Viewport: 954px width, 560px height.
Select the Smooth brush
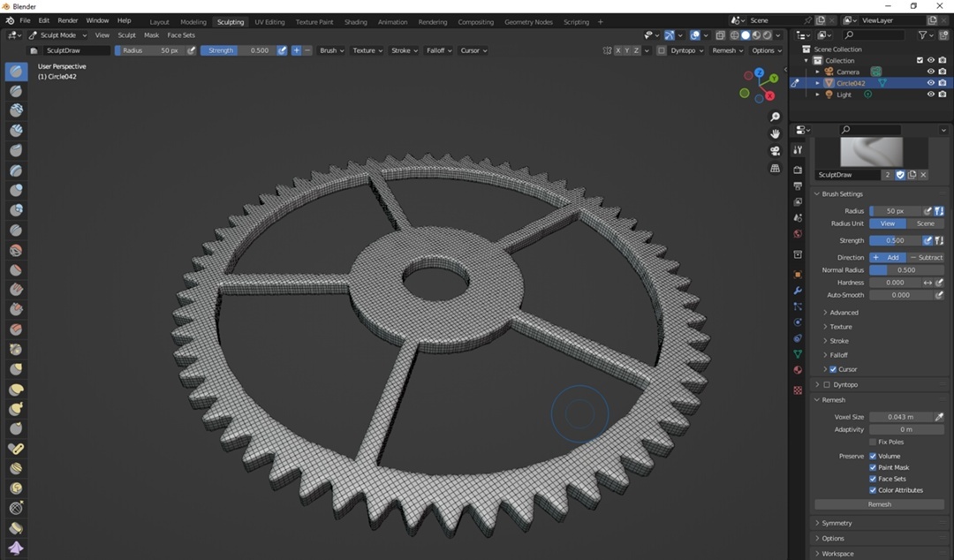click(x=17, y=250)
